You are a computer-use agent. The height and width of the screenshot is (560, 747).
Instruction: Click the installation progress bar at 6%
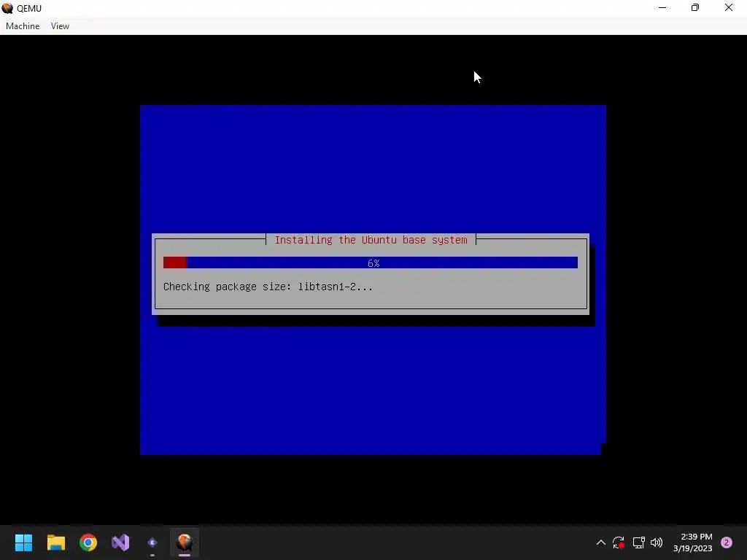pyautogui.click(x=370, y=262)
